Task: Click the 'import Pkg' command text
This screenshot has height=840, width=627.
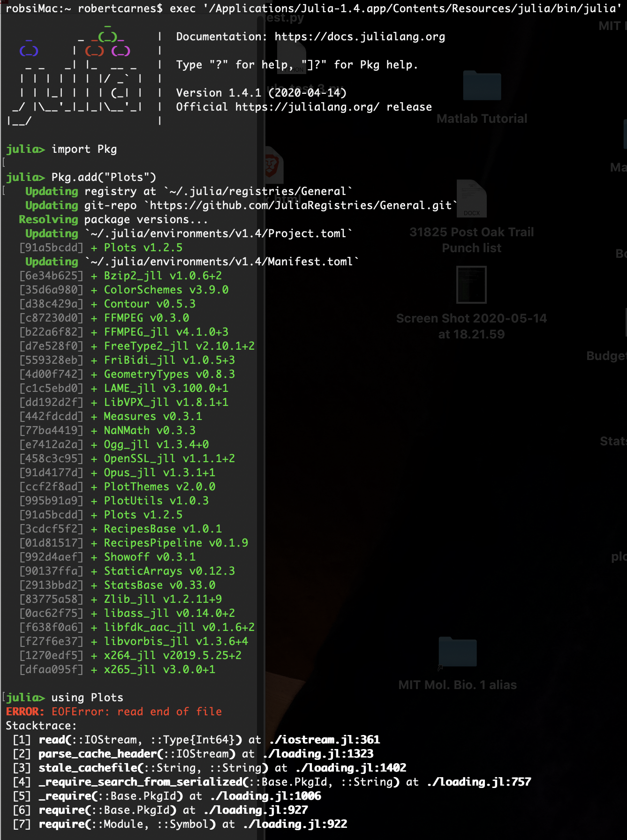Action: (x=84, y=149)
